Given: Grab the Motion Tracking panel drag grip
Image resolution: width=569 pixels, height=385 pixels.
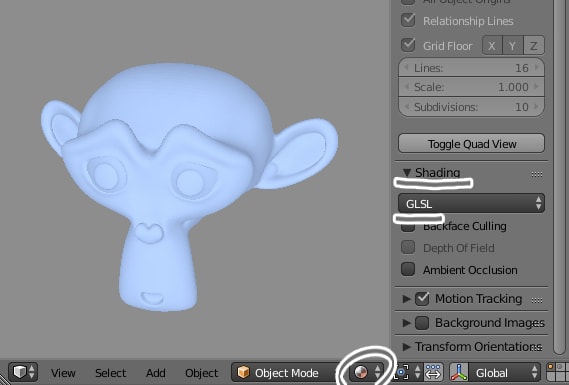Looking at the screenshot, I should point(537,300).
